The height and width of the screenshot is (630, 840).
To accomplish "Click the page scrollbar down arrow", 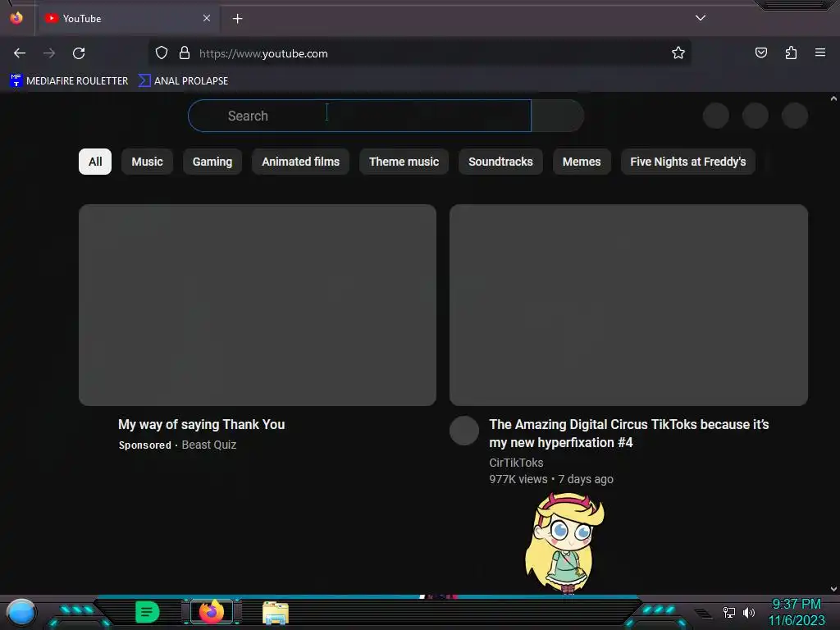I will pyautogui.click(x=833, y=589).
